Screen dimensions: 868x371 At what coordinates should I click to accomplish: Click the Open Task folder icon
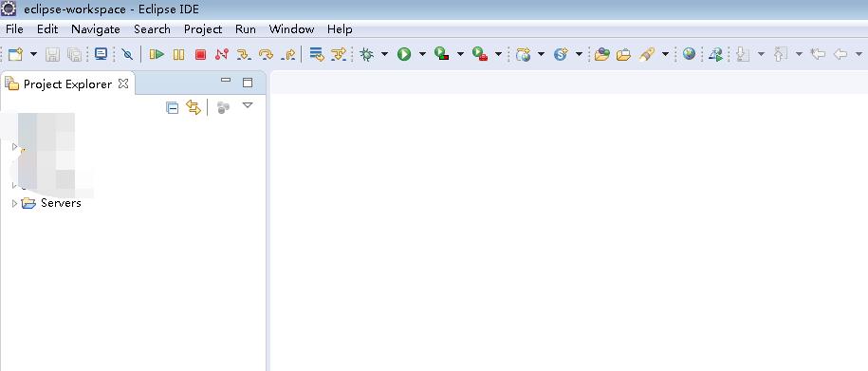click(623, 54)
